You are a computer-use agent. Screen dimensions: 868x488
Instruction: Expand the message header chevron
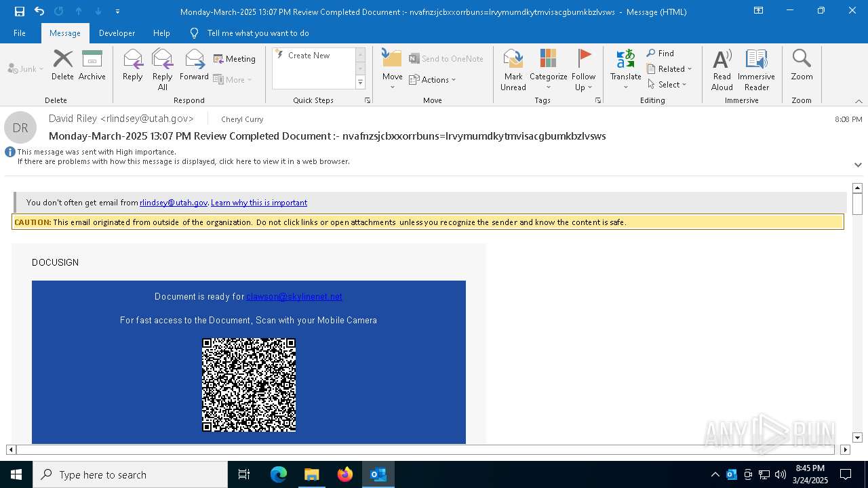[858, 165]
